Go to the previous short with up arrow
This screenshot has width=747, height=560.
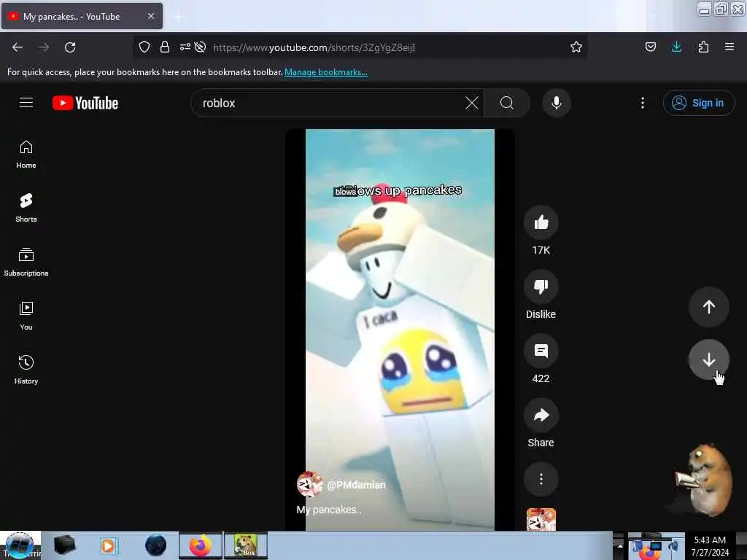[708, 307]
